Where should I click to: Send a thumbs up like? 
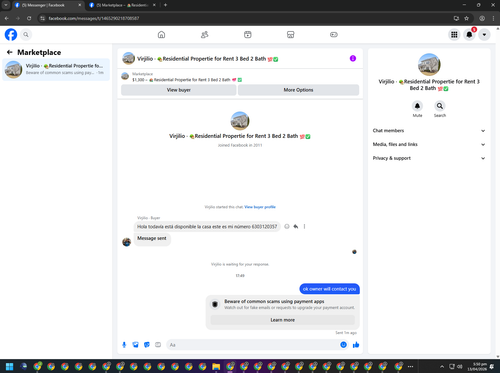(x=356, y=345)
